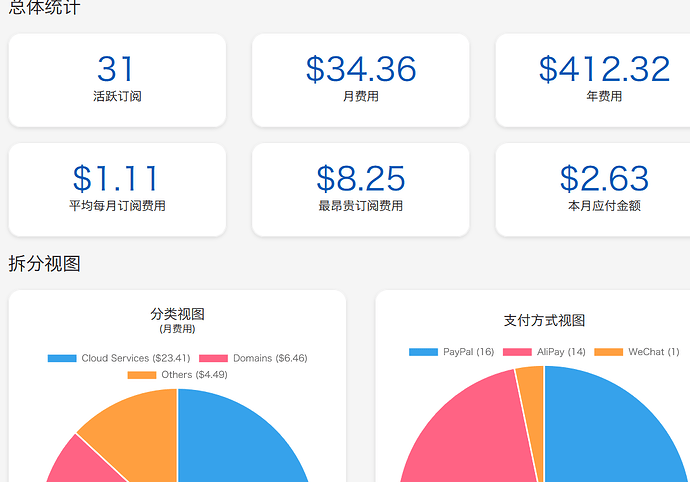
Task: Click the 平均每月订阅费用 card showing $1.11
Action: 117,190
